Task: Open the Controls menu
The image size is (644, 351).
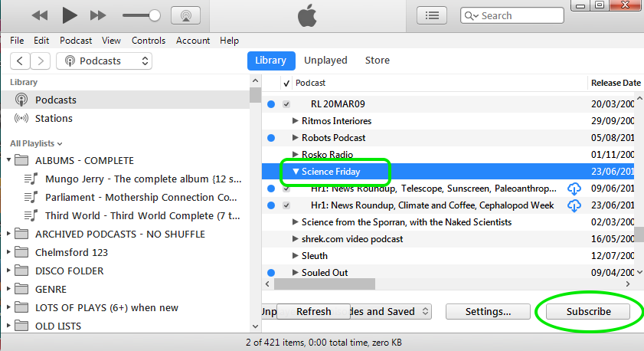Action: pyautogui.click(x=149, y=41)
